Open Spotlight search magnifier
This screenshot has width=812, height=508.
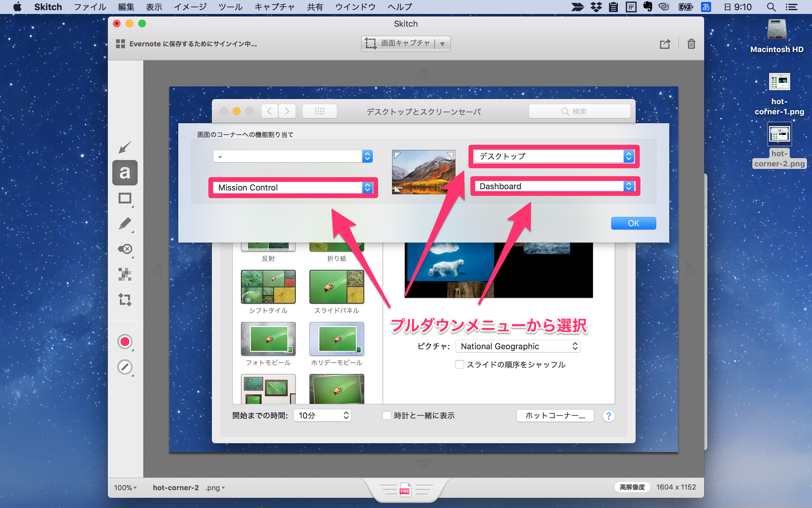771,7
